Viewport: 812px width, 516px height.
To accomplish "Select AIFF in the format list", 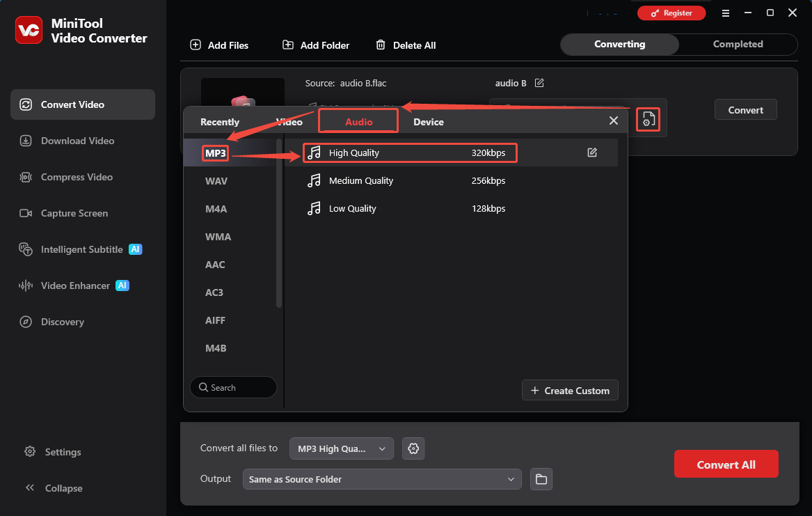I will click(215, 321).
